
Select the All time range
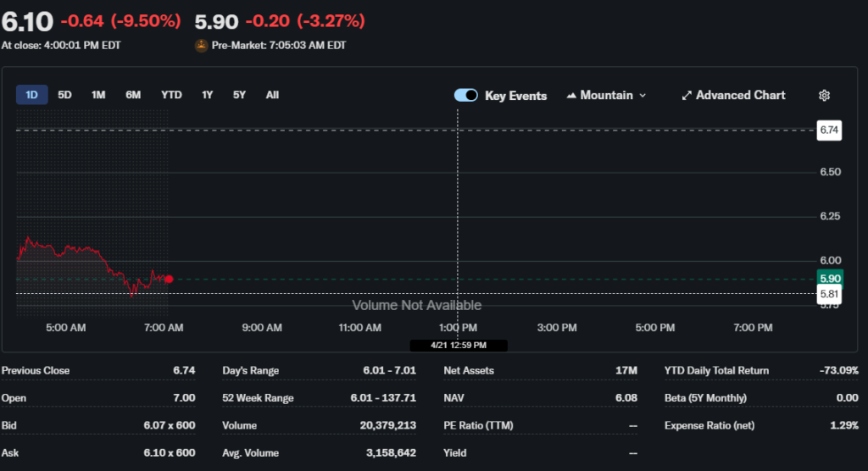[x=272, y=95]
